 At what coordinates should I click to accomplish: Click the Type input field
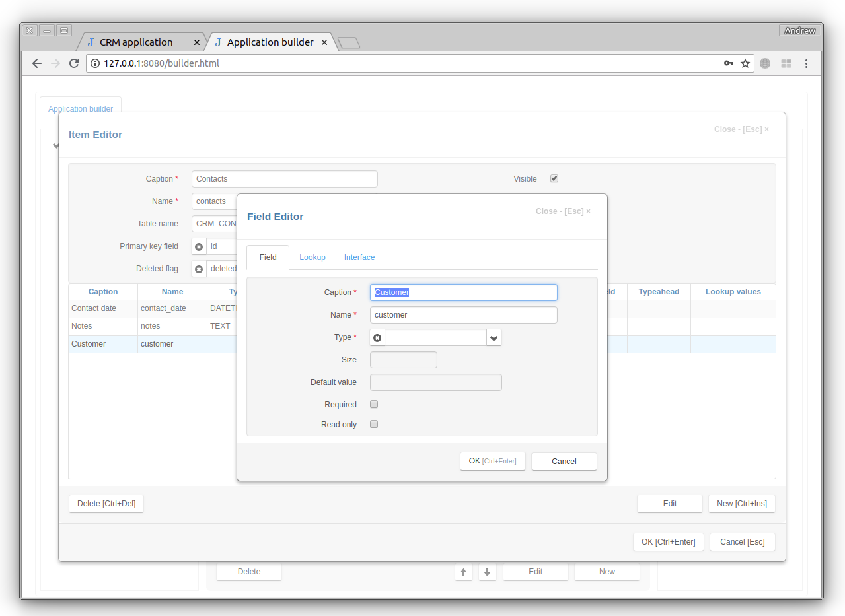436,337
